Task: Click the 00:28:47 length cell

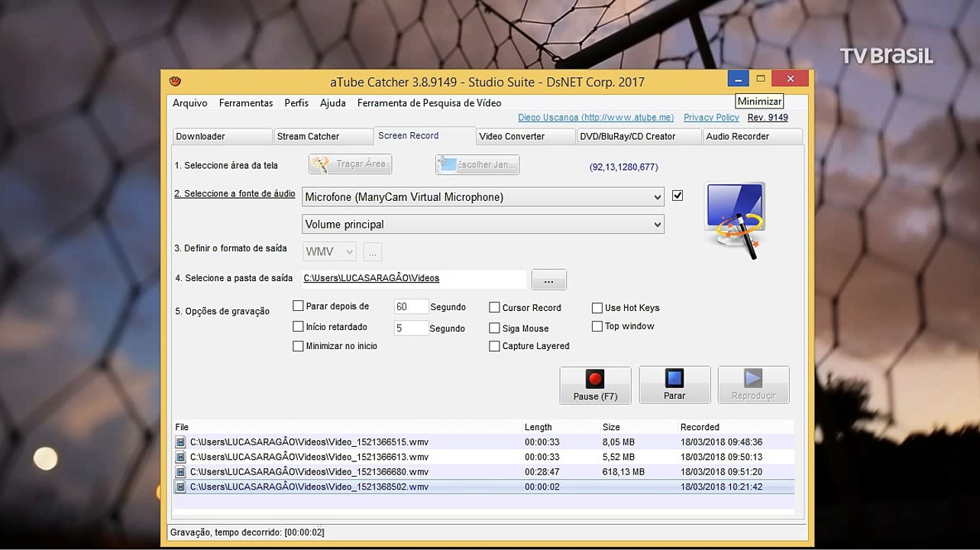Action: point(542,472)
